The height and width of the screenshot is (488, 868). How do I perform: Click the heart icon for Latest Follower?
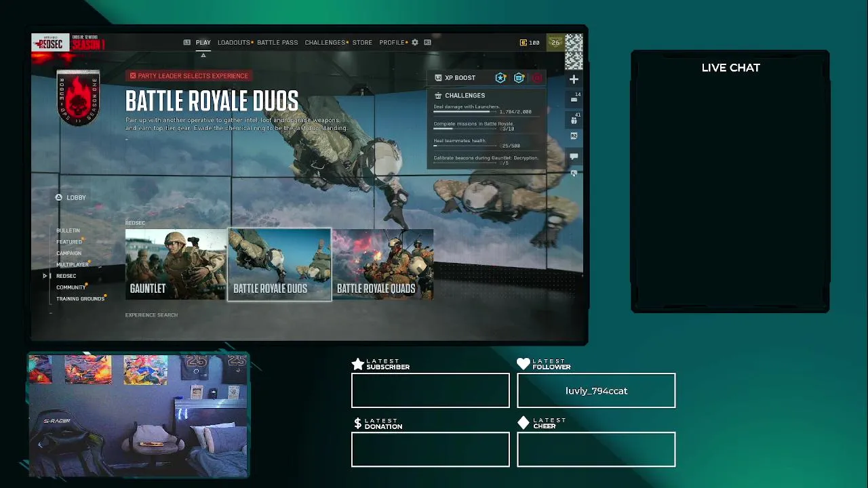[x=523, y=364]
